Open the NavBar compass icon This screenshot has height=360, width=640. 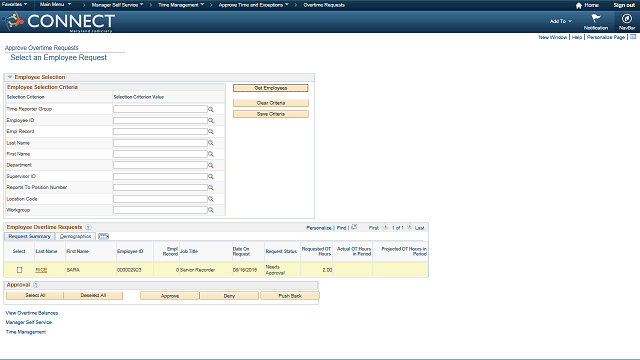click(627, 18)
